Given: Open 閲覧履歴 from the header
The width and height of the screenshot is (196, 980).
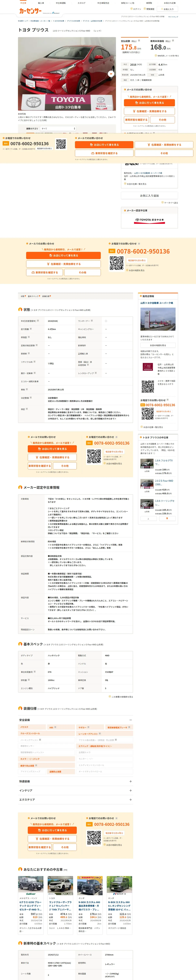Looking at the screenshot, I should (149, 9).
